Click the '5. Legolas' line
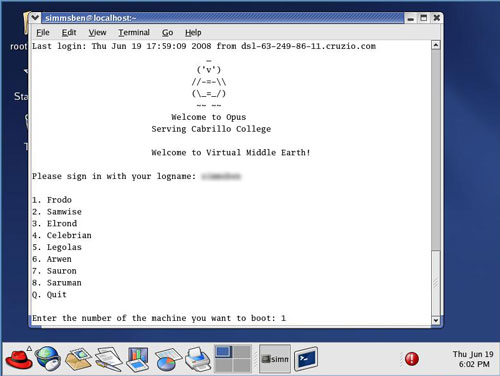 pos(57,247)
